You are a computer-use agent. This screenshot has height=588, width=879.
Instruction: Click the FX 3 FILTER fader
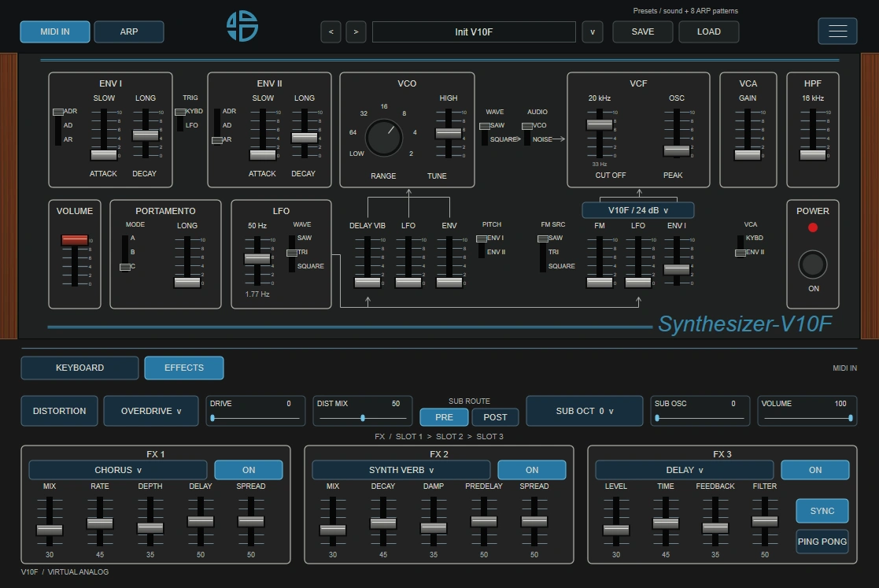click(765, 521)
